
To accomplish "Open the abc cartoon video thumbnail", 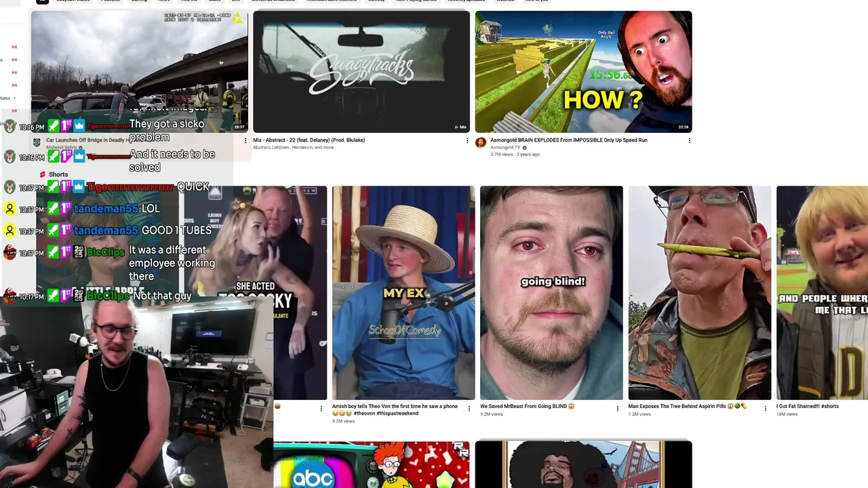I will (371, 464).
